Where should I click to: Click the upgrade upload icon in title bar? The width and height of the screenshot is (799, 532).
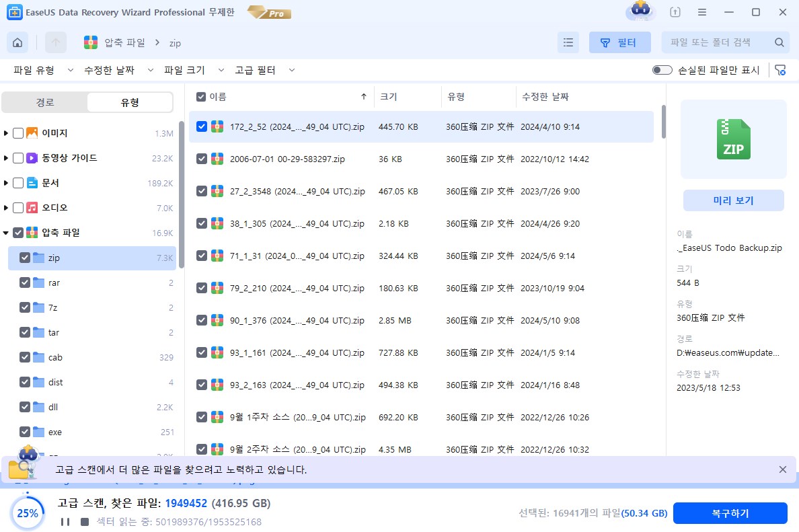click(675, 12)
